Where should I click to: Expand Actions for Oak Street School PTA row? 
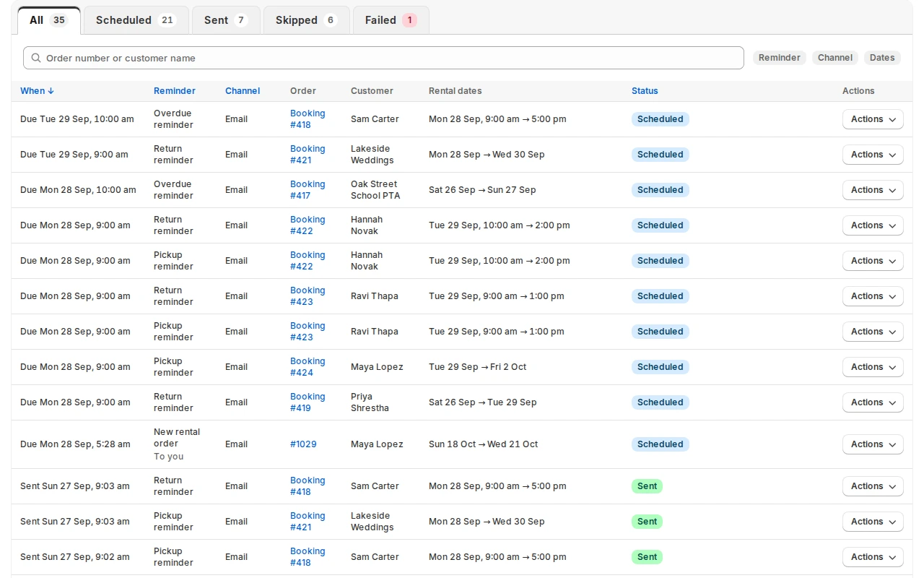(x=873, y=190)
